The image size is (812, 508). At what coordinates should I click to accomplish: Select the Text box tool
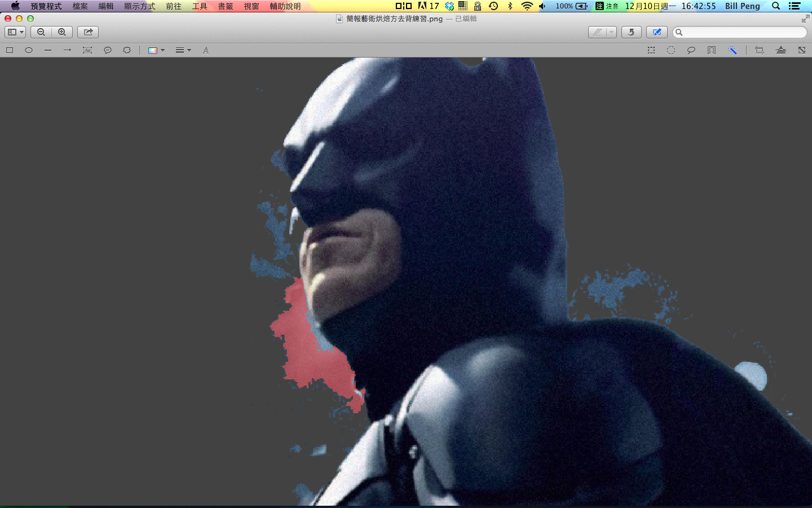coord(87,50)
